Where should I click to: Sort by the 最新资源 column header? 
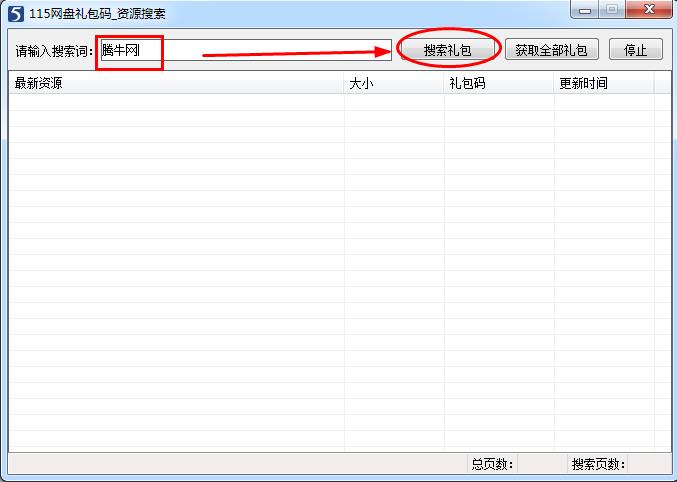[176, 83]
